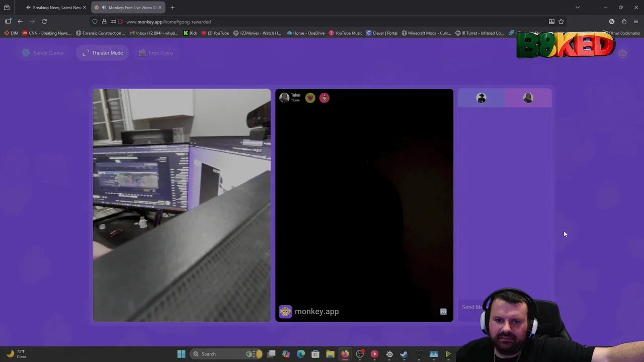Open the Safety Center
This screenshot has height=362, width=644.
43,53
